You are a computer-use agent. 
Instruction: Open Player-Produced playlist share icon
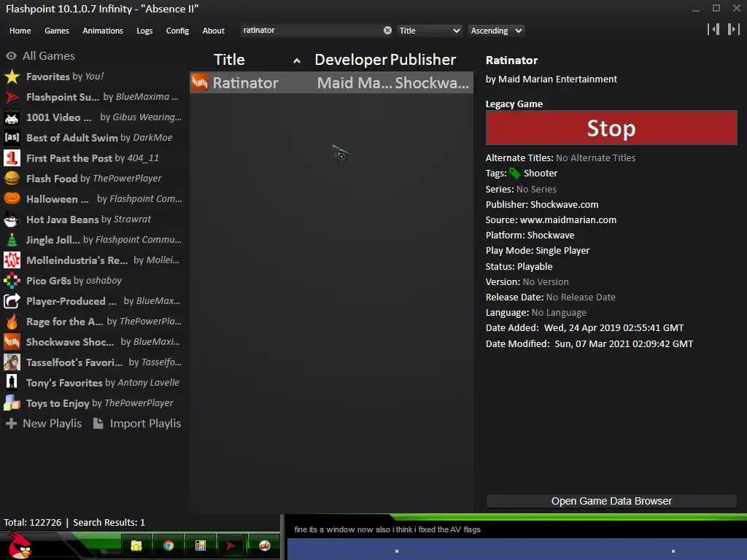[12, 301]
